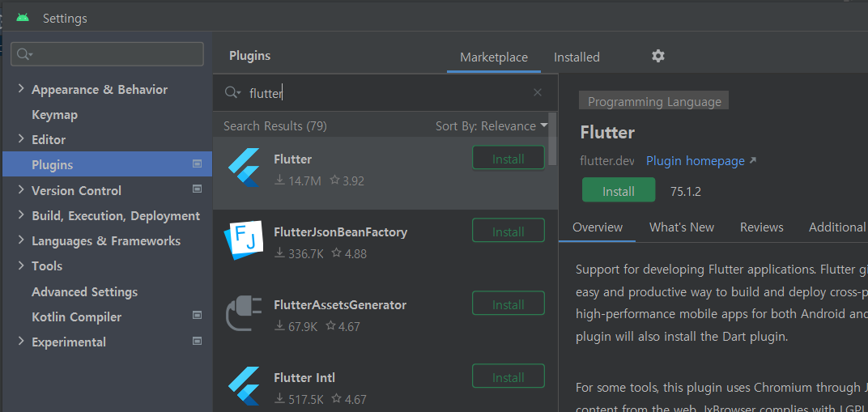Click the 336.7K download count
This screenshot has width=868, height=412.
[305, 254]
